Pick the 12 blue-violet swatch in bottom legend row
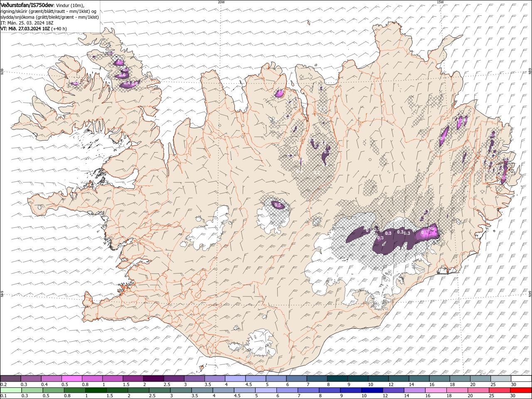Screen dimensions: 532x399 [x=393, y=390]
